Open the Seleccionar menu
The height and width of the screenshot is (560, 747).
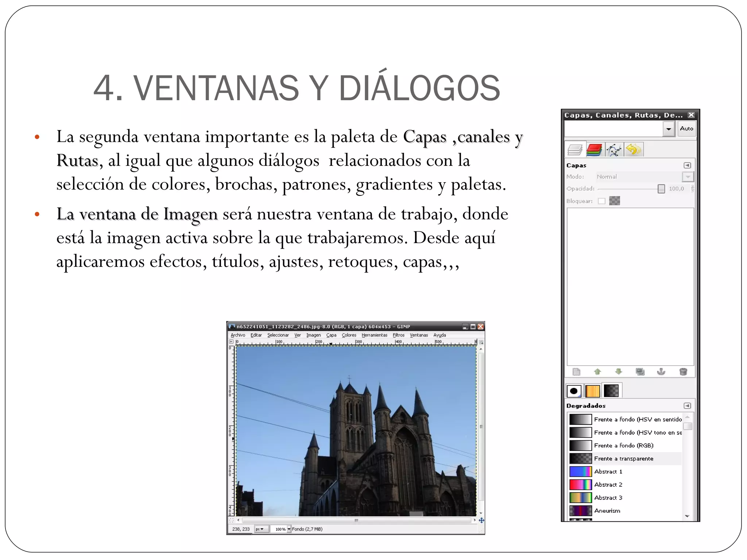[x=278, y=335]
